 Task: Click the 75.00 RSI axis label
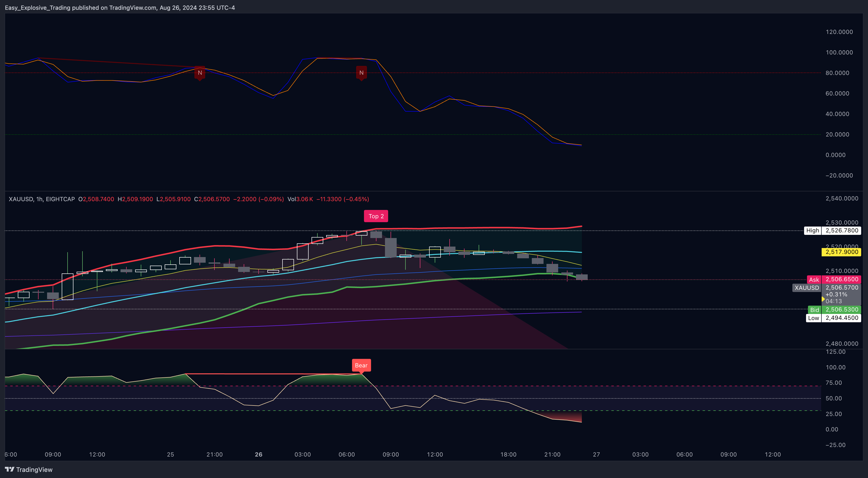[834, 383]
